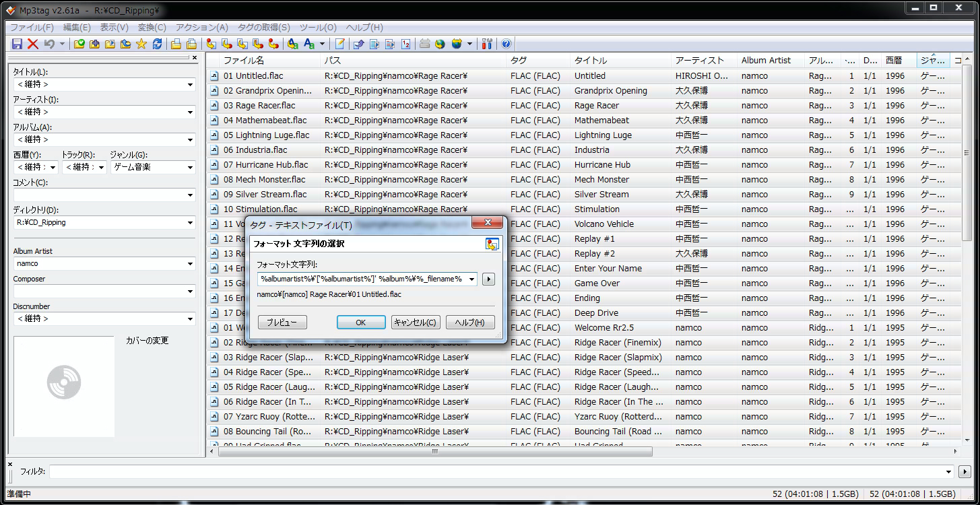Close the tag panel with its small x
Screen dimensions: 980x505
coord(195,58)
